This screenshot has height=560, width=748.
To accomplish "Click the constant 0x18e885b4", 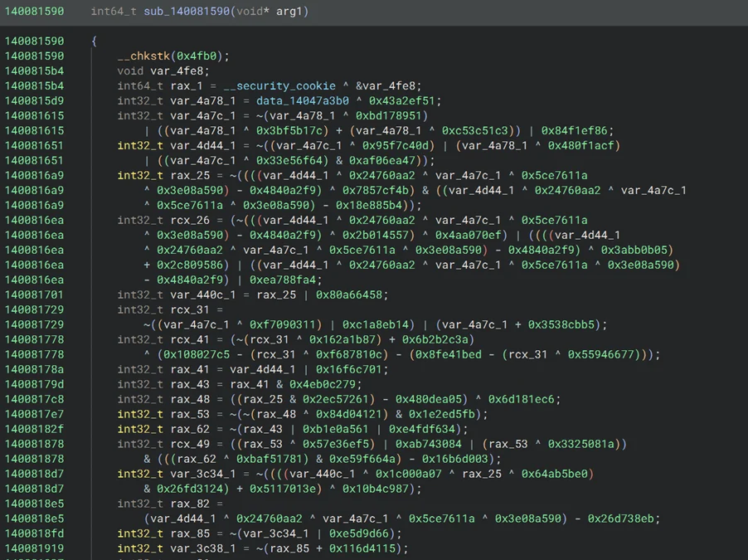I will [369, 205].
